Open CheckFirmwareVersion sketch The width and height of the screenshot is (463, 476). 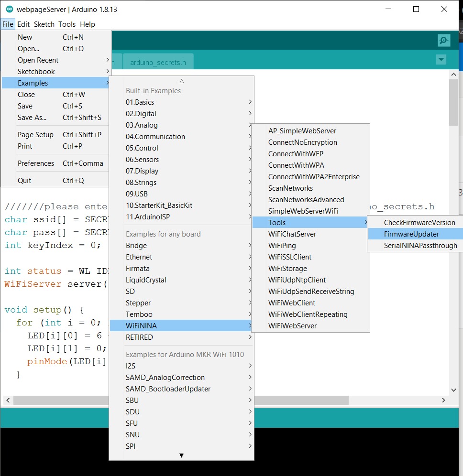click(416, 223)
